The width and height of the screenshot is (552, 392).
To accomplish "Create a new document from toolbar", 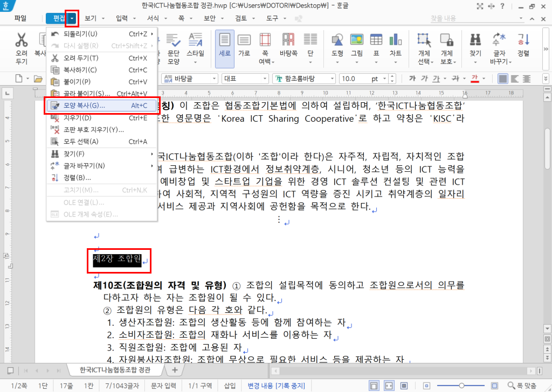I will [x=19, y=79].
